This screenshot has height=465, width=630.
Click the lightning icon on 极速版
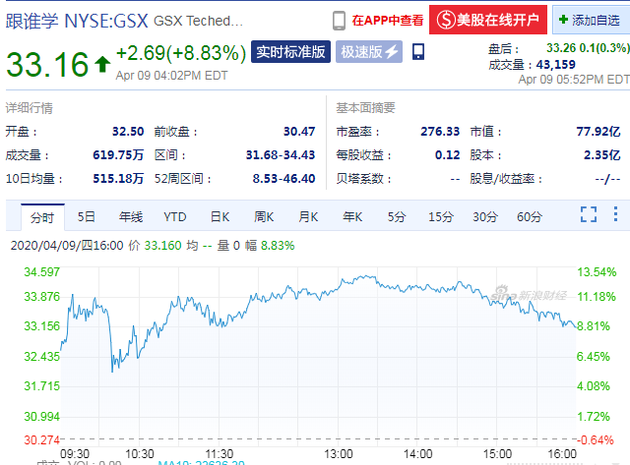tap(391, 51)
